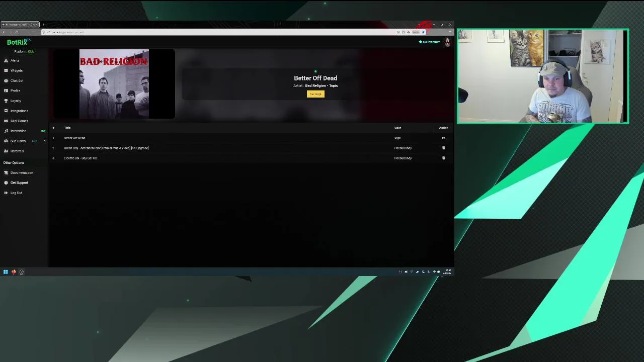The height and width of the screenshot is (362, 644).
Task: Open the Documentation icon in sidebar
Action: coord(6,172)
